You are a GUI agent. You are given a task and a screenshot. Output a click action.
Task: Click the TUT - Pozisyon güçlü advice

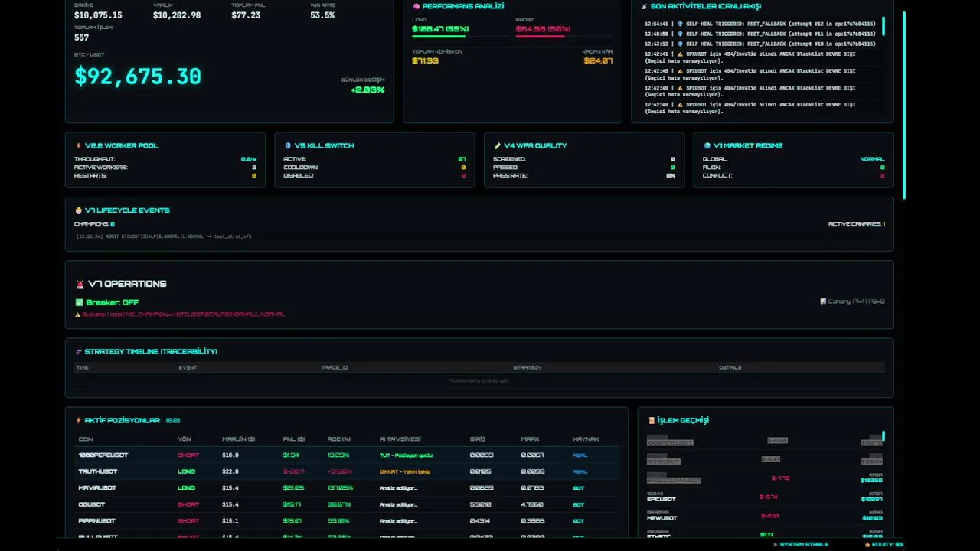406,455
